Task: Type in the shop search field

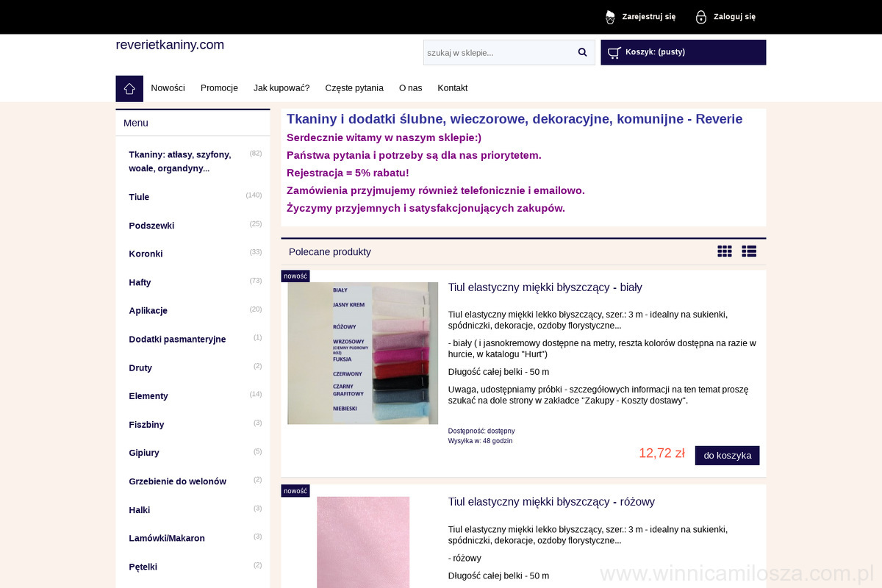Action: [x=497, y=52]
